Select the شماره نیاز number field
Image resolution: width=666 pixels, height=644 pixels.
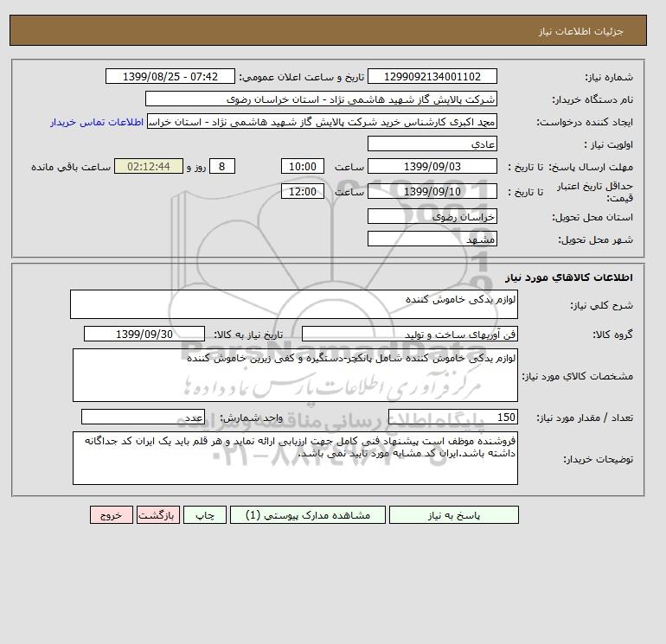click(432, 76)
